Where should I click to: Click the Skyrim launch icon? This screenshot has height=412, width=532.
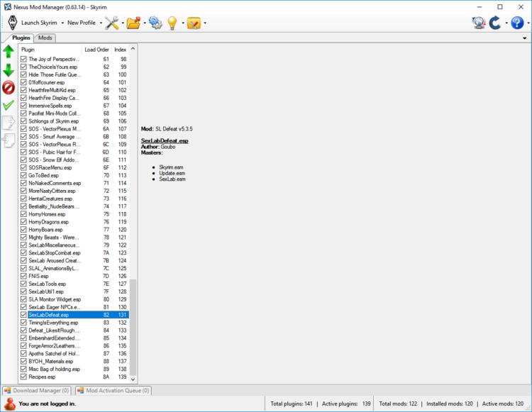[13, 23]
